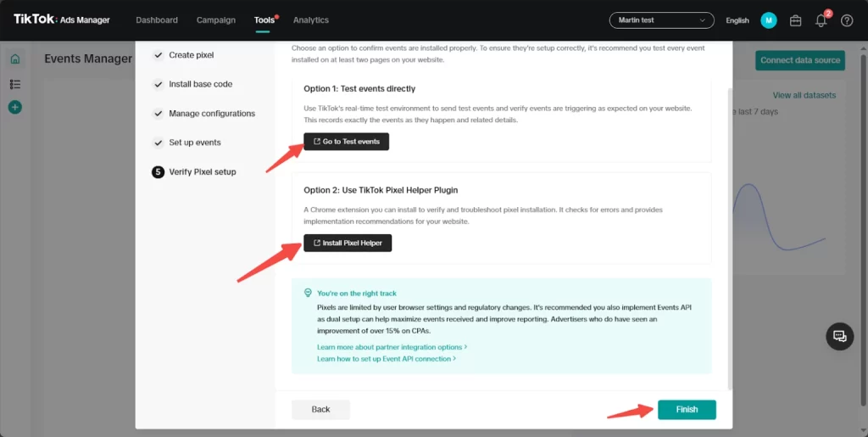
Task: Open Learn more about partner integration options
Action: (392, 347)
